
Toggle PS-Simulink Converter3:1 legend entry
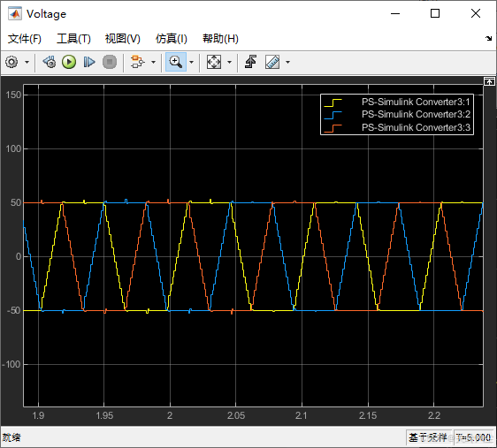pyautogui.click(x=416, y=102)
